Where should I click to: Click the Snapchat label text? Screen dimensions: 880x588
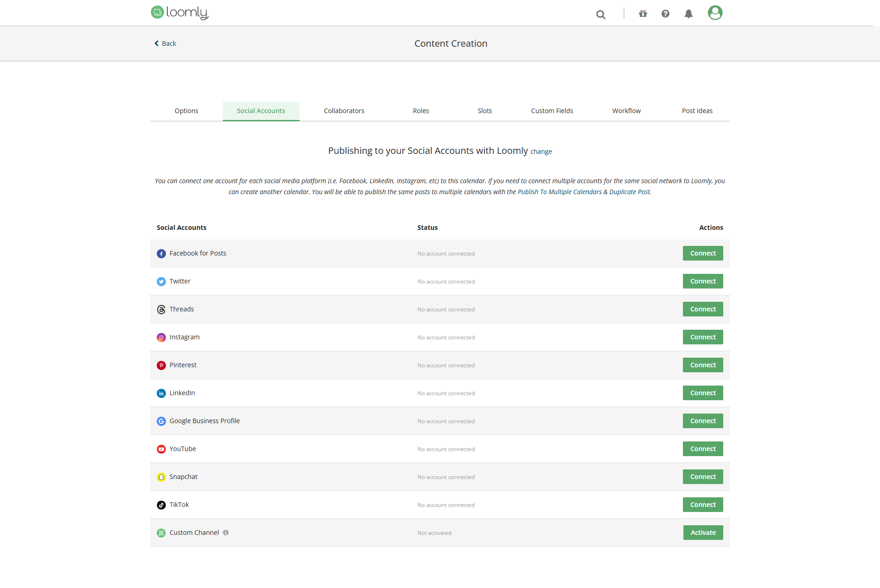point(183,477)
